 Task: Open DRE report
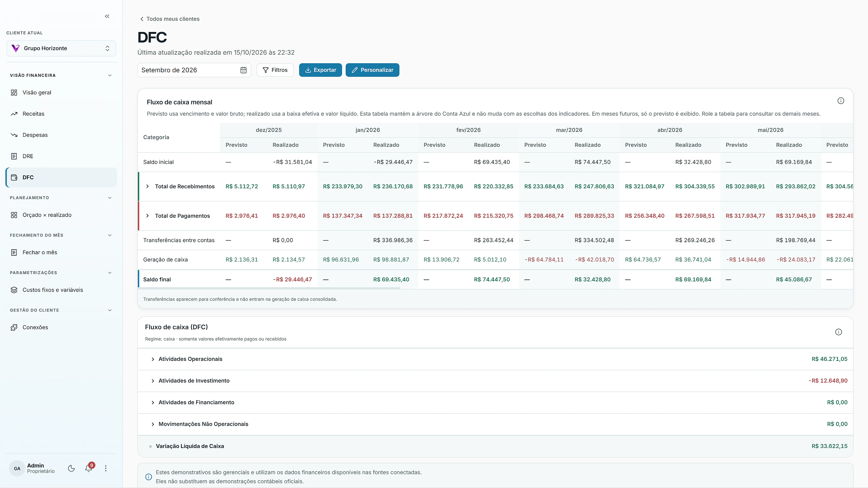(61, 156)
